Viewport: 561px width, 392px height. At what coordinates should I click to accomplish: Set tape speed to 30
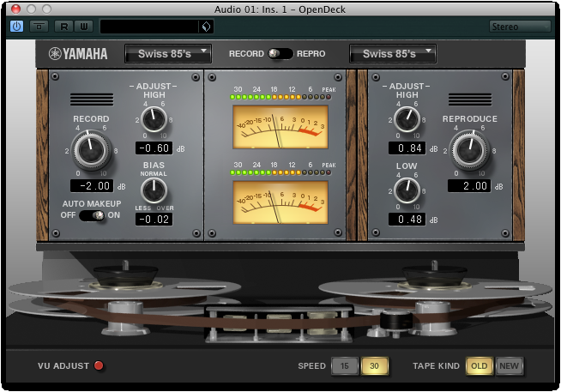[373, 366]
